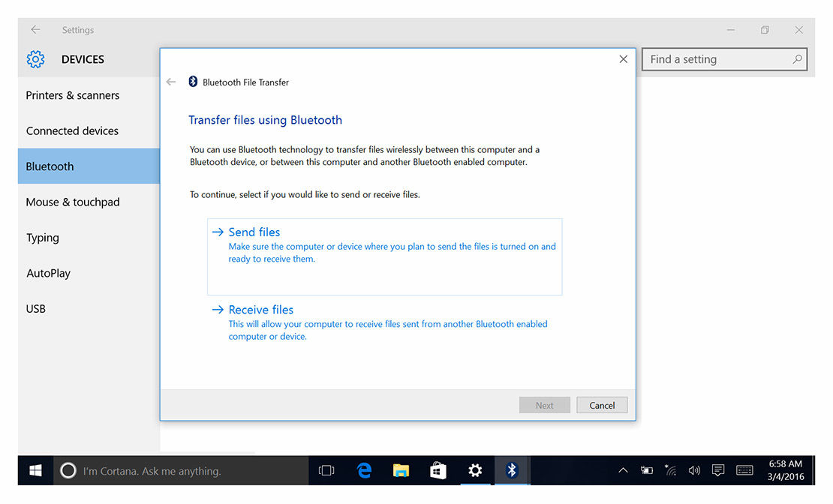
Task: Open File Explorer from taskbar
Action: coord(401,470)
